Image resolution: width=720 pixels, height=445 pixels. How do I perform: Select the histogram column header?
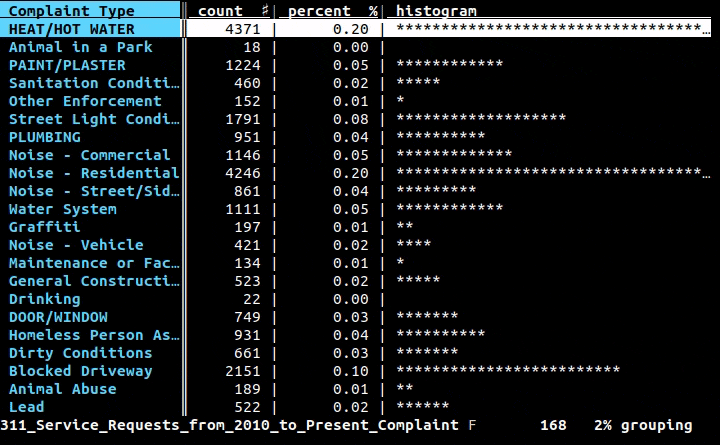[x=436, y=11]
